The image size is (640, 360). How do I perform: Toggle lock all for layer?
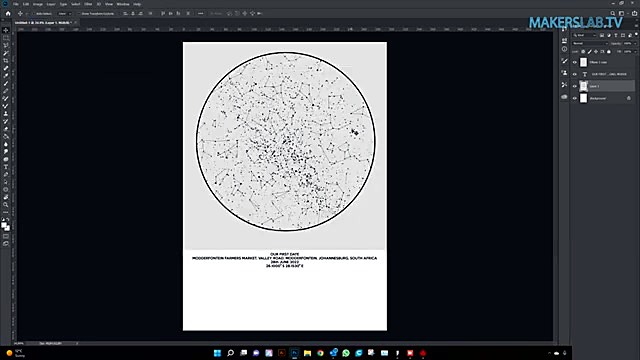[609, 52]
